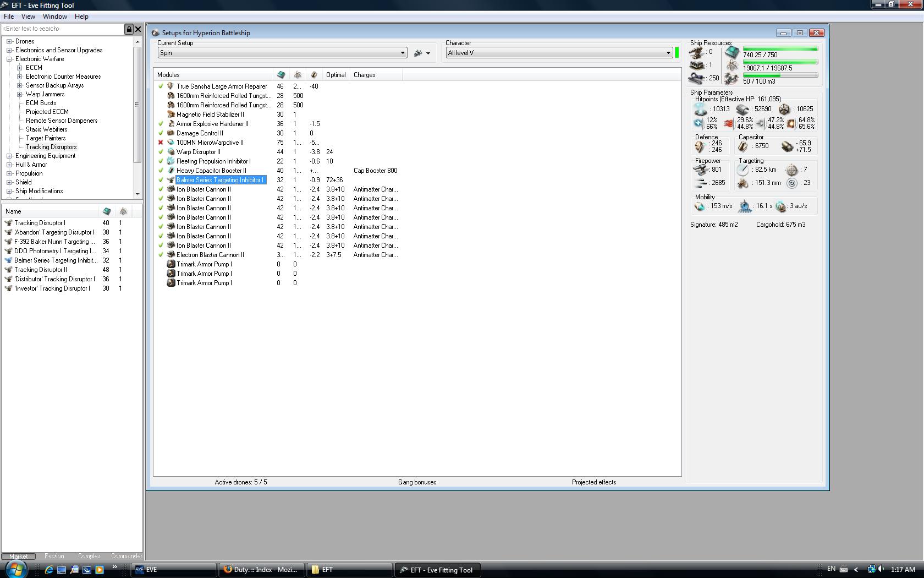
Task: Sort modules by the Optimal column header
Action: (336, 75)
